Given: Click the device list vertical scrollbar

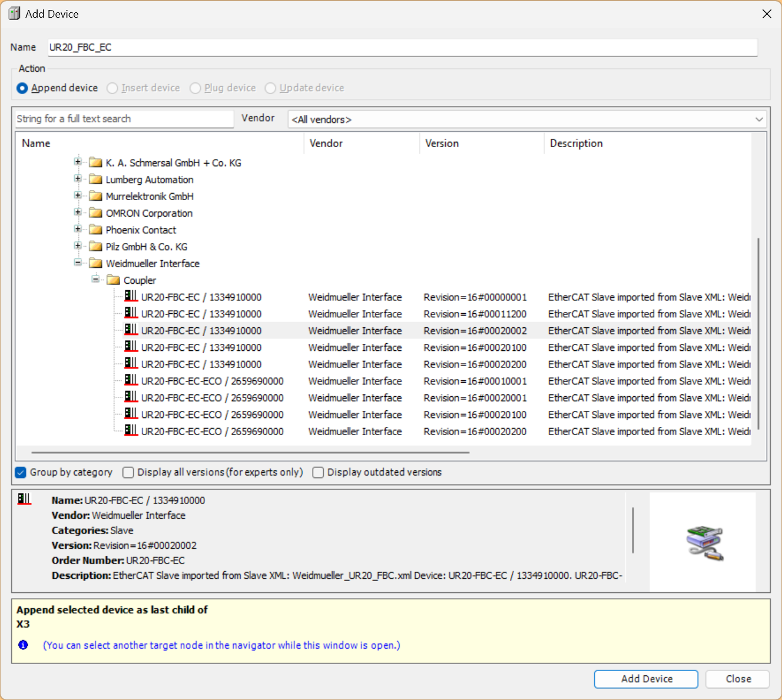Looking at the screenshot, I should [x=758, y=333].
